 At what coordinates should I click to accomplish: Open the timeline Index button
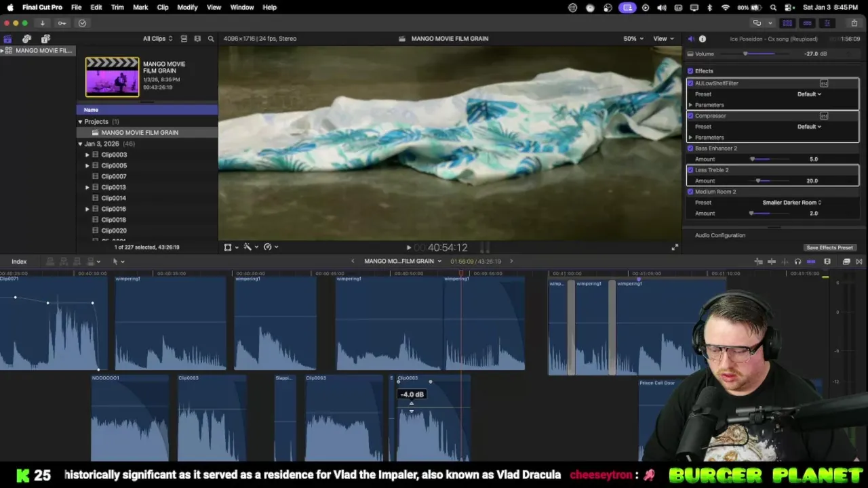click(19, 262)
